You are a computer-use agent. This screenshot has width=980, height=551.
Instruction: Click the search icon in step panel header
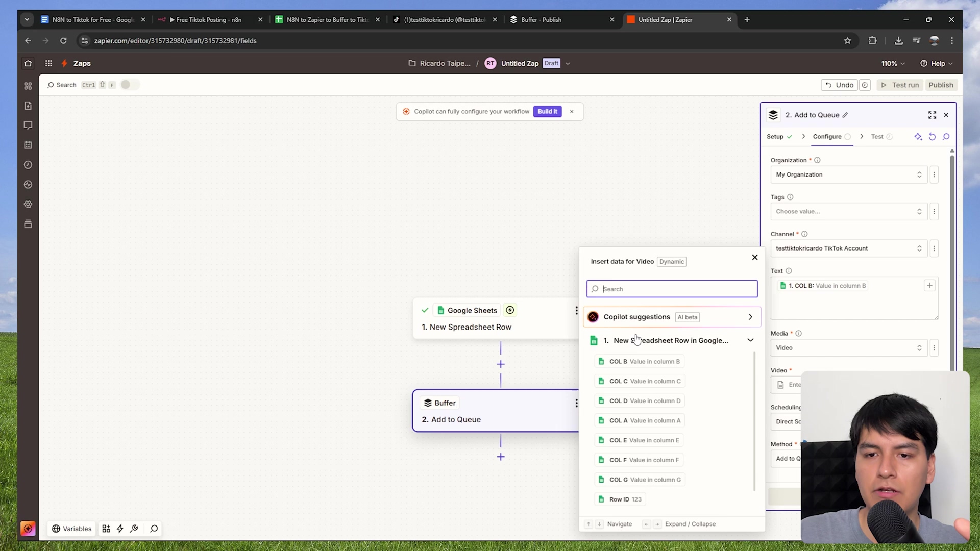(x=946, y=136)
